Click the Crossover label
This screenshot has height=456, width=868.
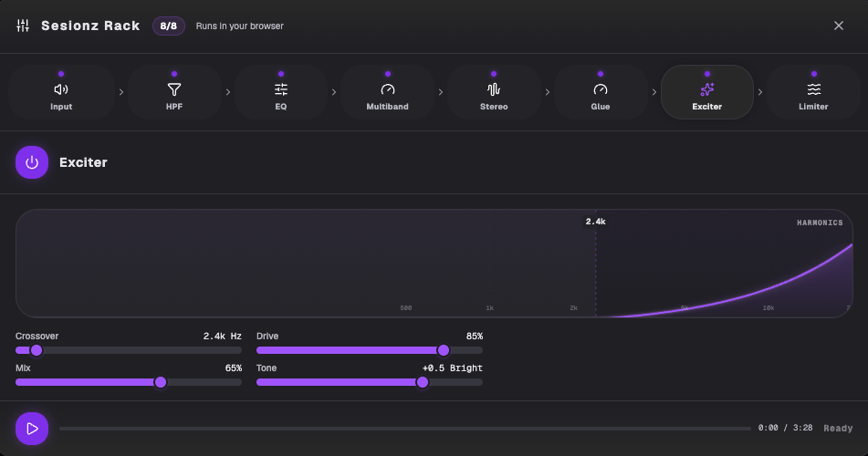[x=37, y=336]
